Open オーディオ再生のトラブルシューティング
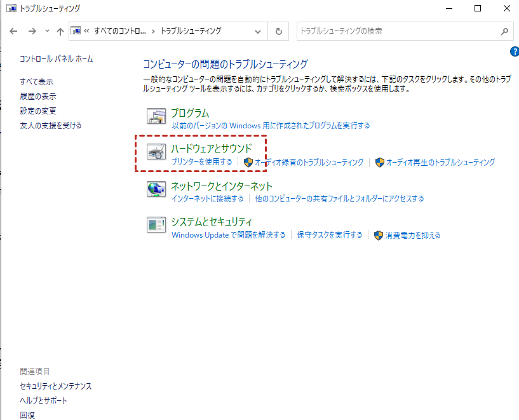 coord(441,162)
